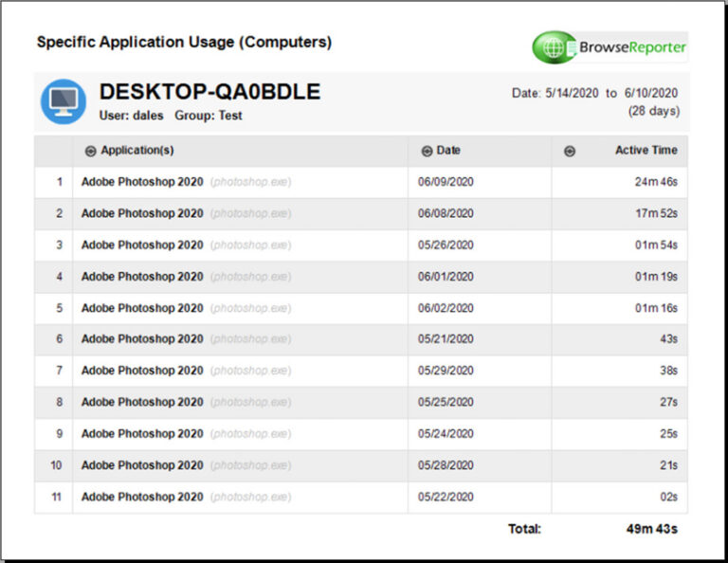Screen dimensions: 728x563
Task: Select Adobe Photoshop 2020 in row 1
Action: click(142, 182)
